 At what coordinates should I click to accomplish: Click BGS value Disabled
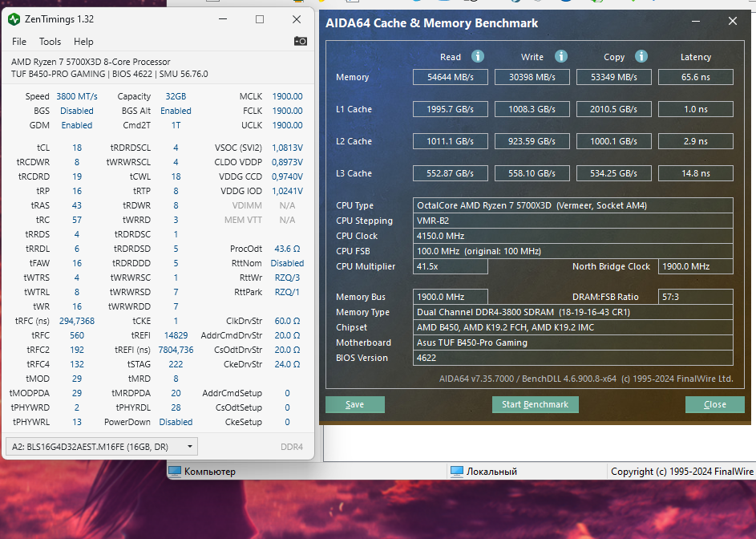(77, 111)
